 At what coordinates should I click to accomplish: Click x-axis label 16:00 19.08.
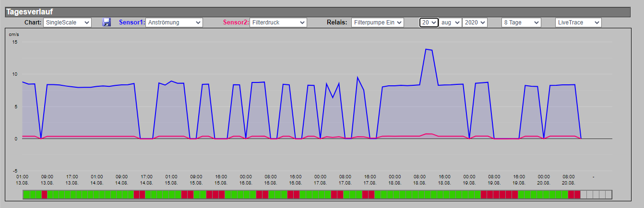pyautogui.click(x=519, y=180)
